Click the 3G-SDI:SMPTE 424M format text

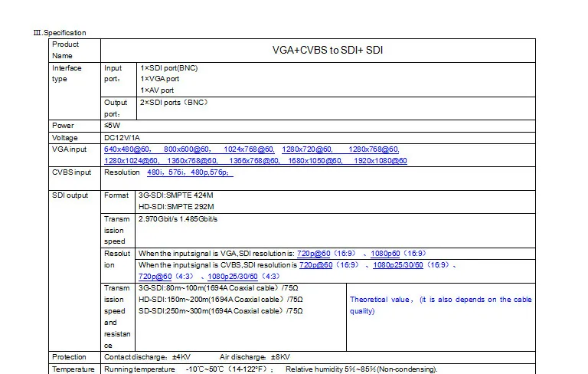[177, 195]
